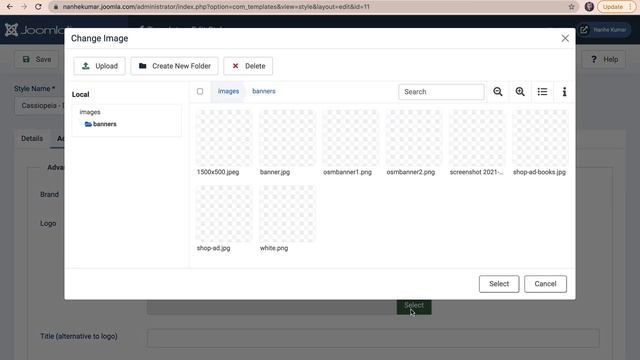Reload the browser page

[38, 7]
